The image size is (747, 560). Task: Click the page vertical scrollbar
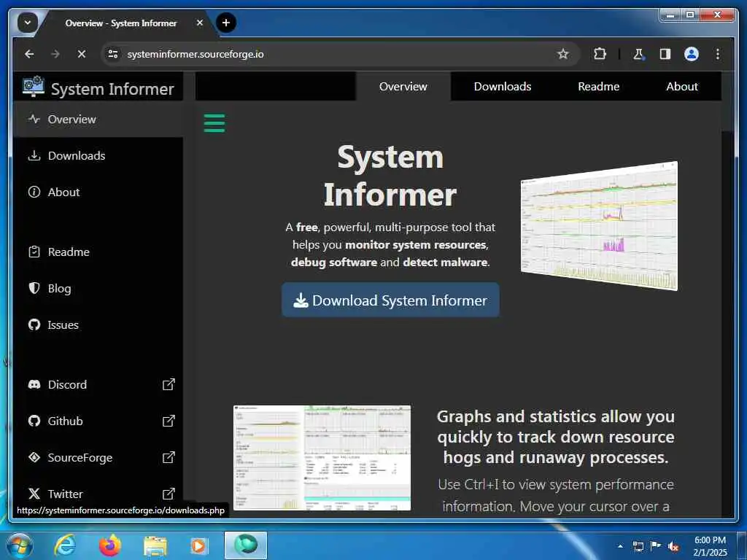727,295
